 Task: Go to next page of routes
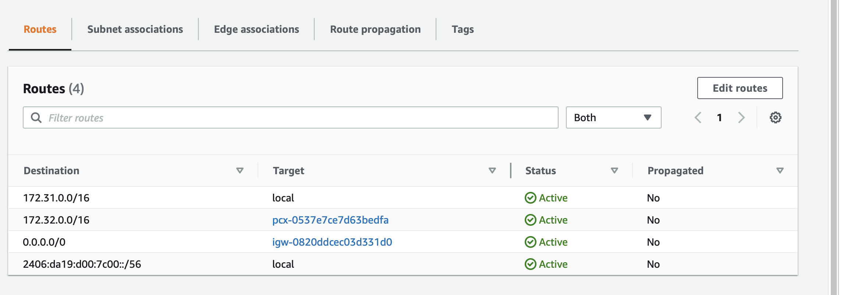click(x=741, y=117)
